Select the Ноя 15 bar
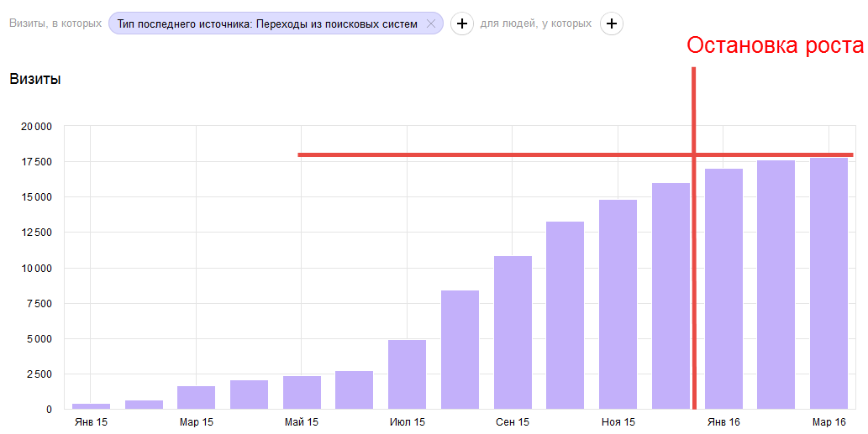The width and height of the screenshot is (868, 434). tap(618, 304)
